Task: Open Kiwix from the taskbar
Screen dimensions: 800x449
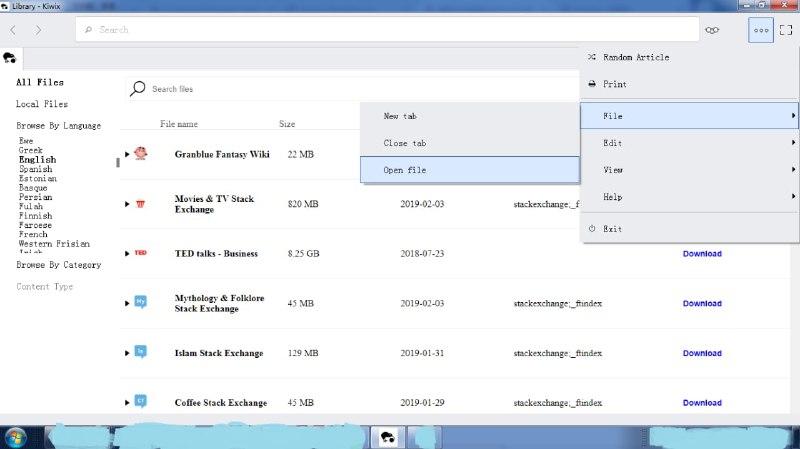Action: point(388,437)
